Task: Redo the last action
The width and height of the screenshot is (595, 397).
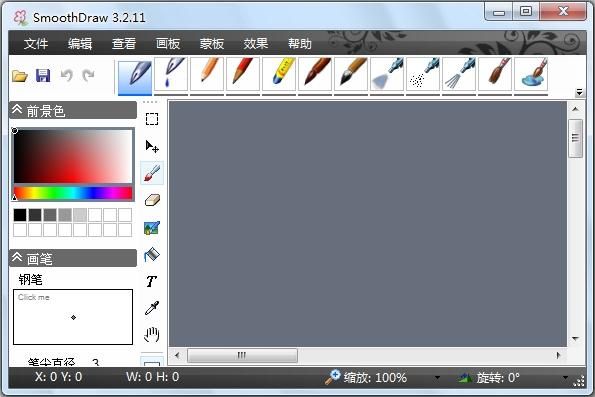Action: [x=88, y=76]
